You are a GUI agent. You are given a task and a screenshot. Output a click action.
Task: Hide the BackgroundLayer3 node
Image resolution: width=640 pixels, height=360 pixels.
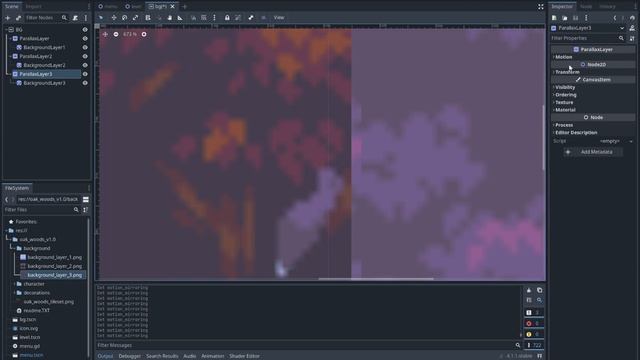[85, 83]
